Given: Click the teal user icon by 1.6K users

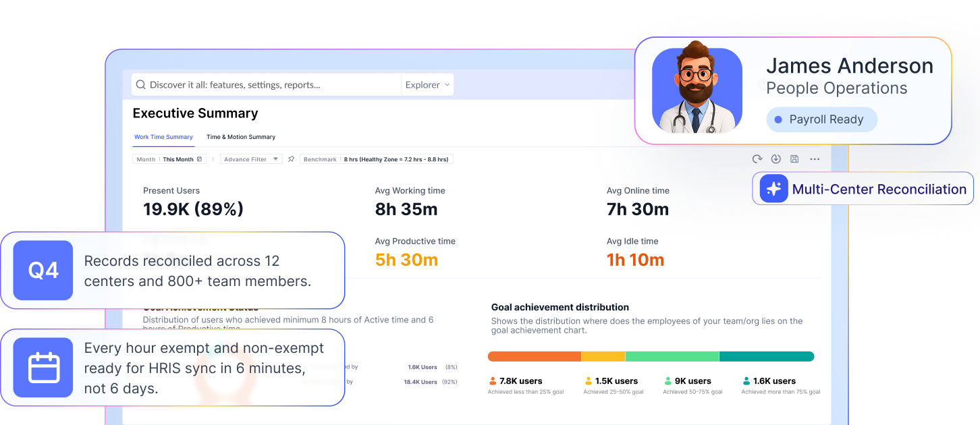Looking at the screenshot, I should point(746,381).
